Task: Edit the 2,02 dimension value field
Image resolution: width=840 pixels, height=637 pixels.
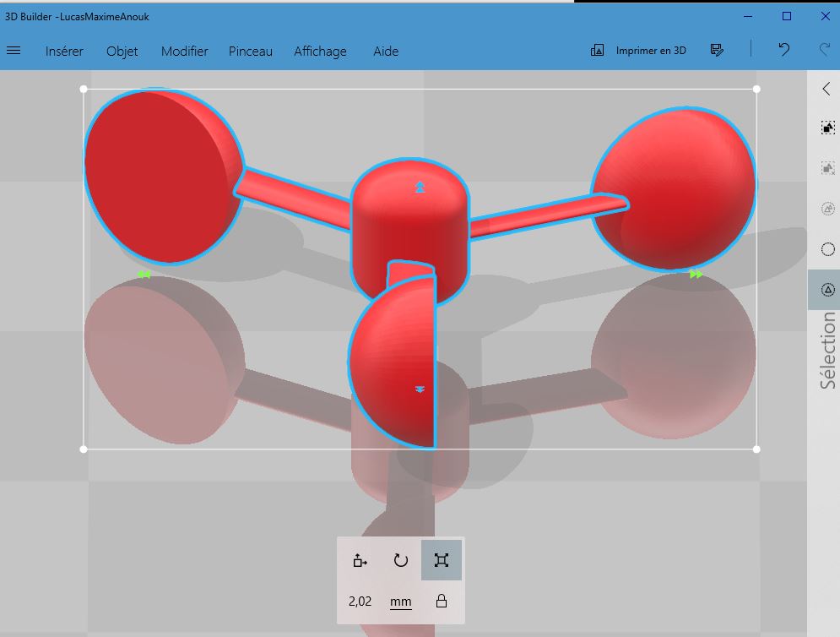Action: pyautogui.click(x=360, y=602)
